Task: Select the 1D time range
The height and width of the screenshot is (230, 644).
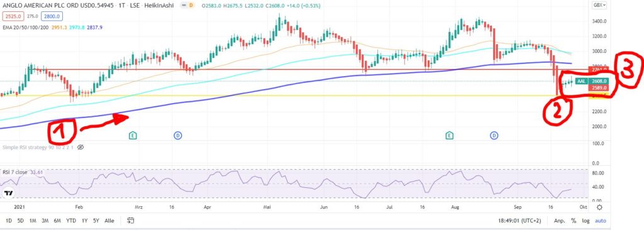Action: tap(9, 221)
